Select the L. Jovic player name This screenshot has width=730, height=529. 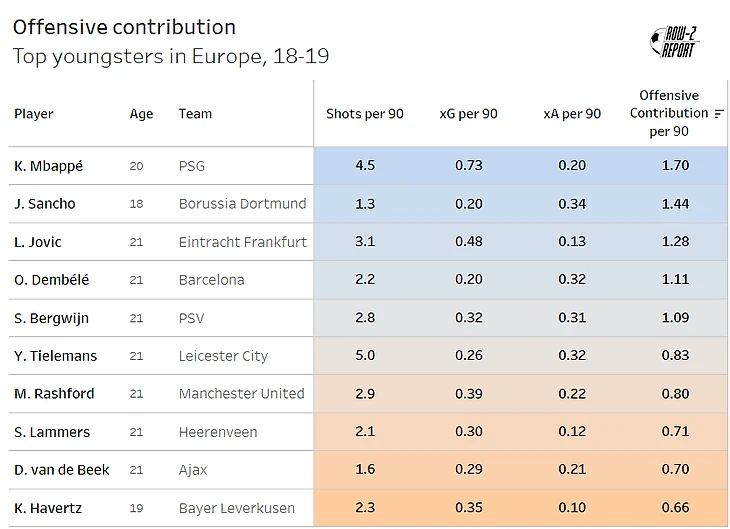38,242
